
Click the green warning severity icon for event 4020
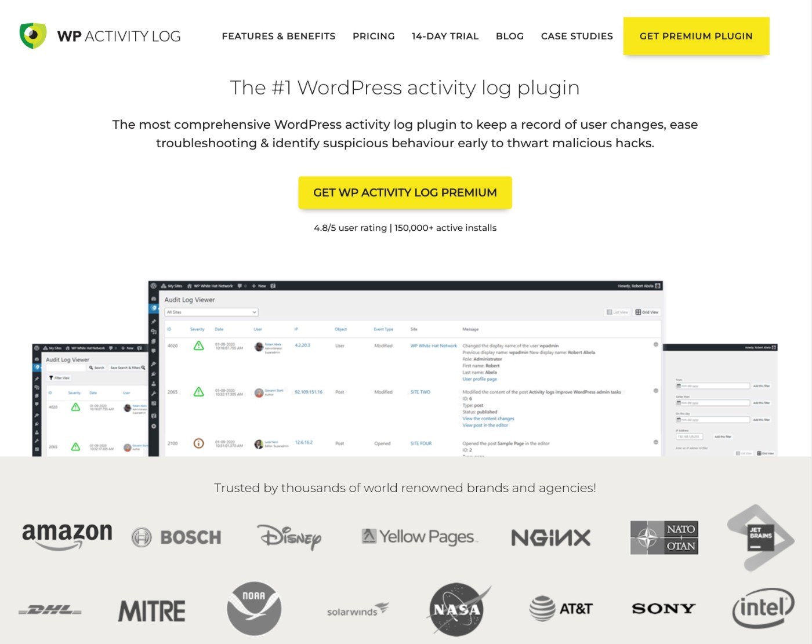tap(198, 345)
